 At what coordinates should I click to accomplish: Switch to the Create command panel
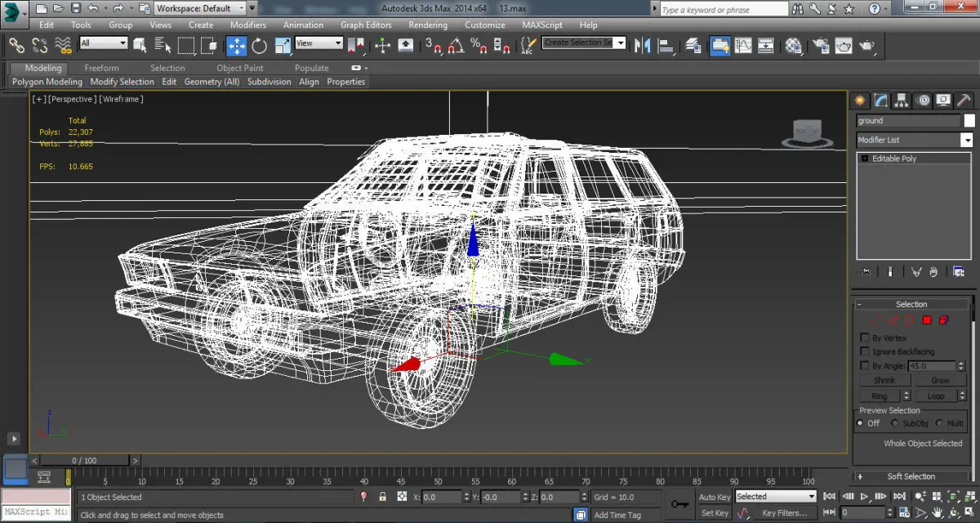(860, 101)
